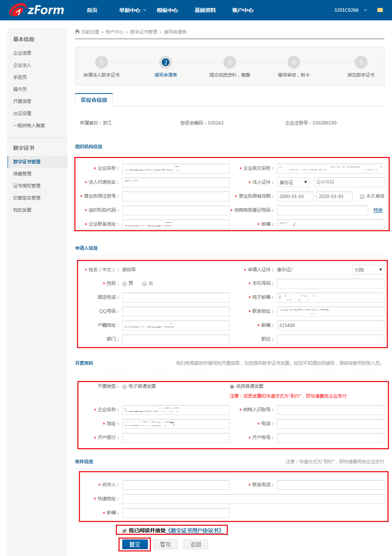Click step 5 circle for binding certificate
This screenshot has width=392, height=556.
(x=361, y=62)
